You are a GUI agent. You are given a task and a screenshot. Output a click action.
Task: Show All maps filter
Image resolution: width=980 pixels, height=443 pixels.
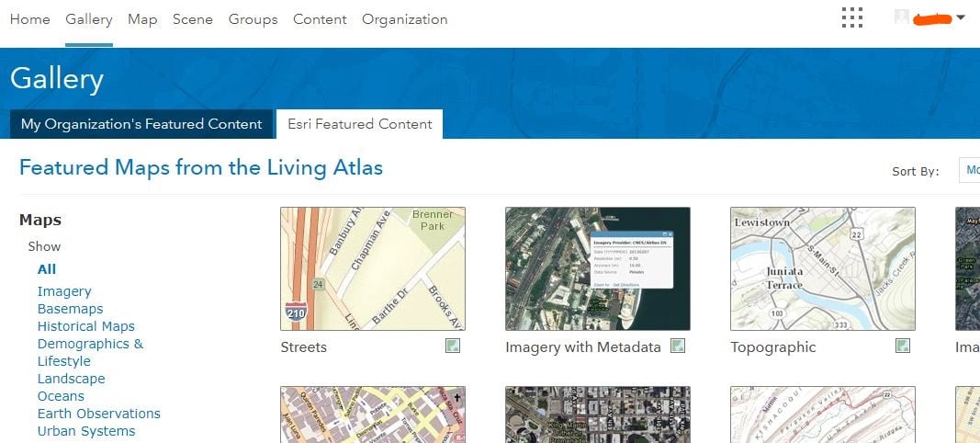tap(47, 269)
